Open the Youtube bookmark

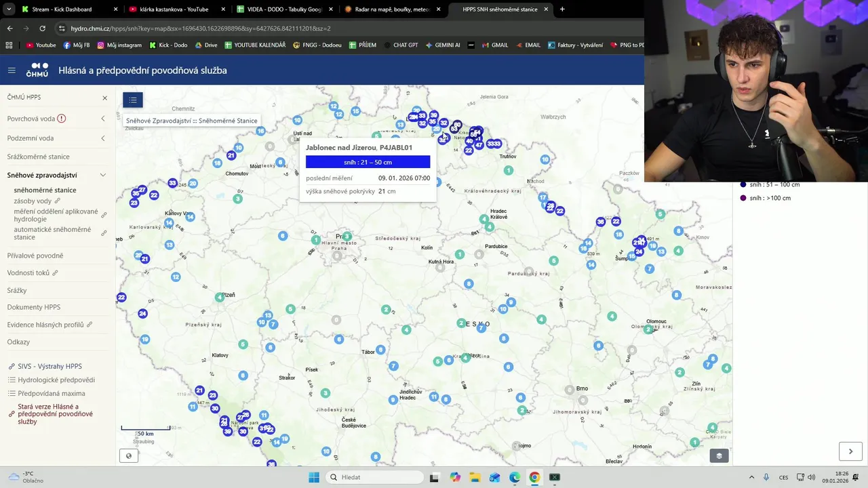coord(41,45)
